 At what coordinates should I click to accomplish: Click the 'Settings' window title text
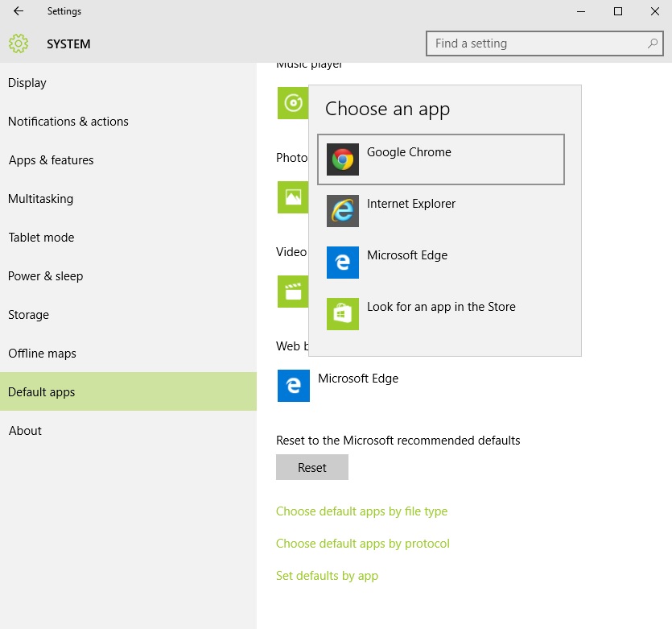(x=64, y=11)
